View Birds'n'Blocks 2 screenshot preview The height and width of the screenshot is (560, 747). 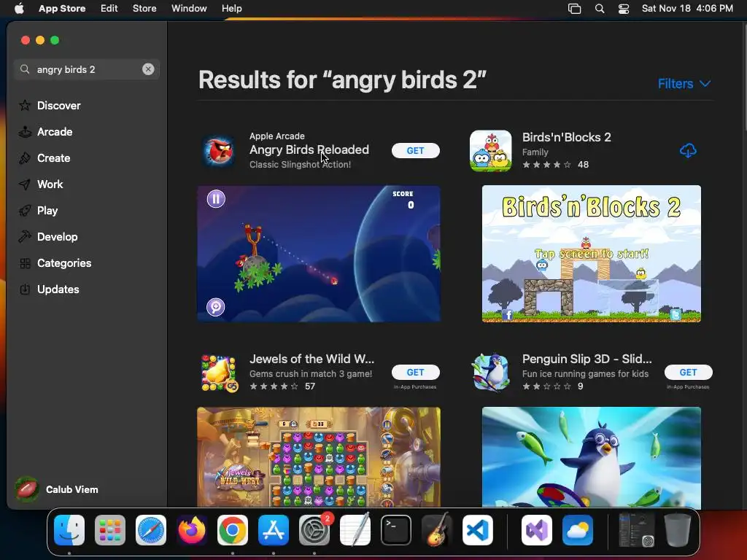[591, 254]
